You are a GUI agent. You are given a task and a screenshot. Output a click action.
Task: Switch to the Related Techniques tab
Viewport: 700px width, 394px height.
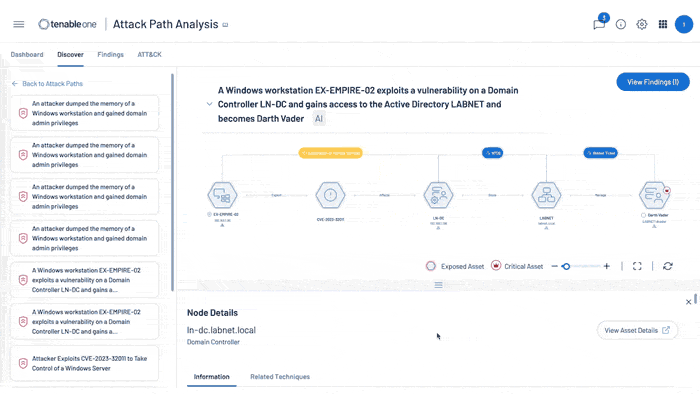[x=280, y=377]
